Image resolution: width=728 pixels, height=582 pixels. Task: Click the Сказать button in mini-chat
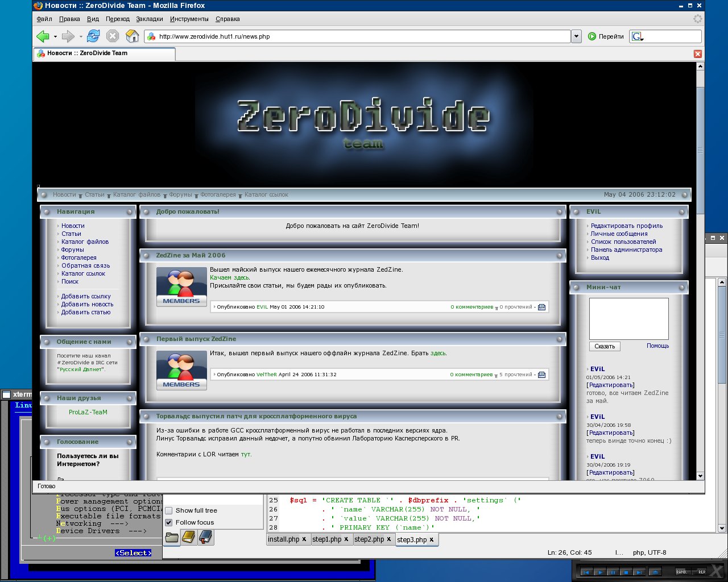point(605,346)
